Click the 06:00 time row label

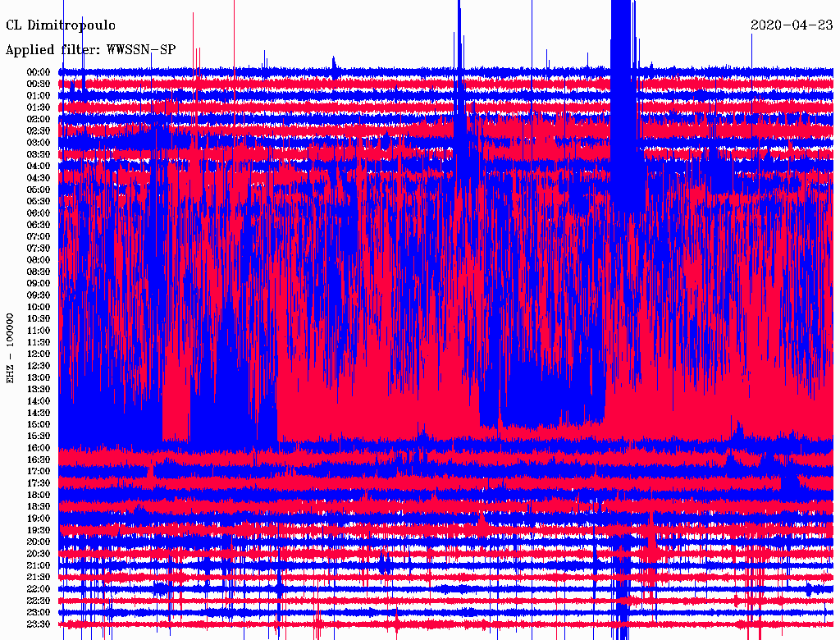click(x=39, y=213)
